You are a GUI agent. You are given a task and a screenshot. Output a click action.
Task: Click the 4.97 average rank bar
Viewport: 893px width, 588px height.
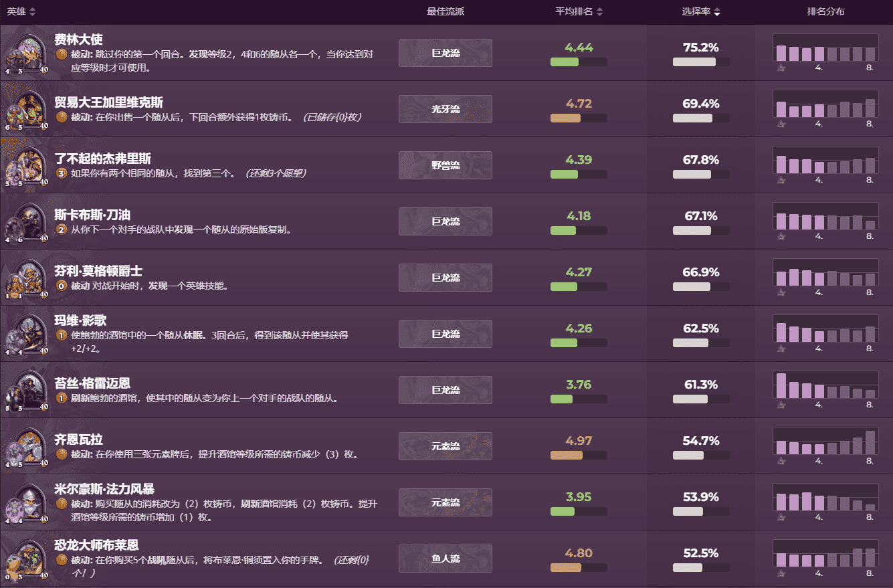(579, 456)
